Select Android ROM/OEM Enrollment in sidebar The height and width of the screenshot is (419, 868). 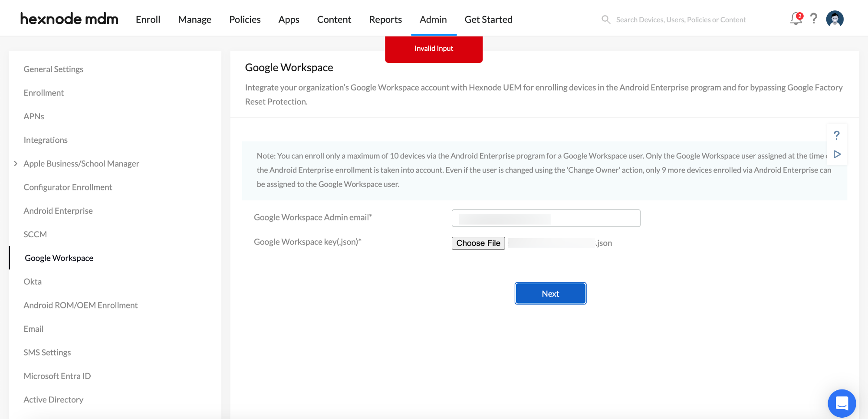coord(80,305)
